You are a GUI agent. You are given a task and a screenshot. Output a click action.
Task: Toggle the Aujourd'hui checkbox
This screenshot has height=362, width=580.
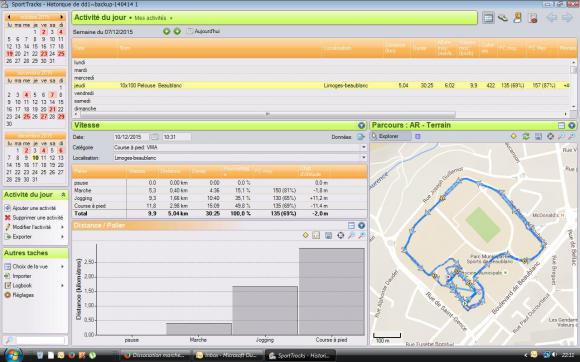[190, 31]
